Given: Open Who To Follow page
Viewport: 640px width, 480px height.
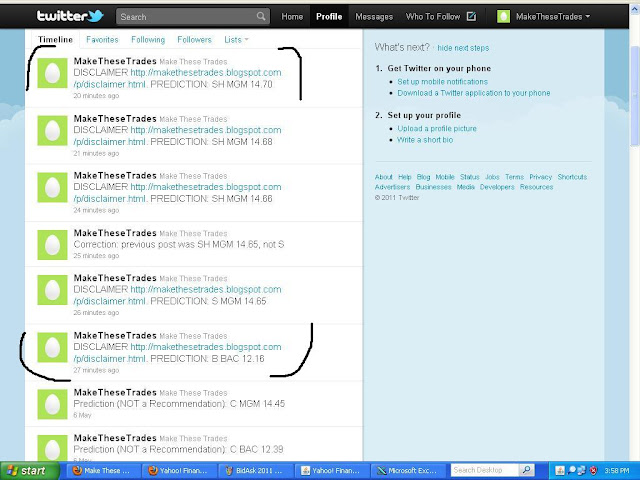Looking at the screenshot, I should 433,17.
